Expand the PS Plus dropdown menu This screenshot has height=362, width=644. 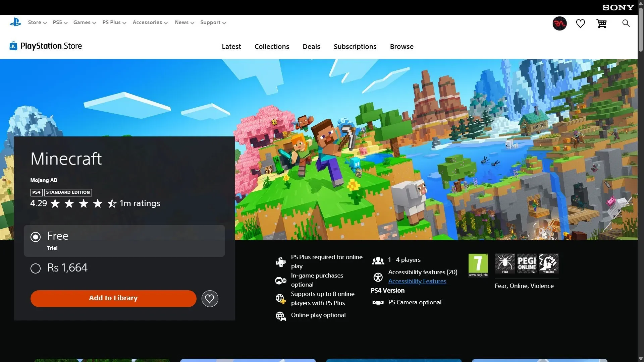[114, 22]
